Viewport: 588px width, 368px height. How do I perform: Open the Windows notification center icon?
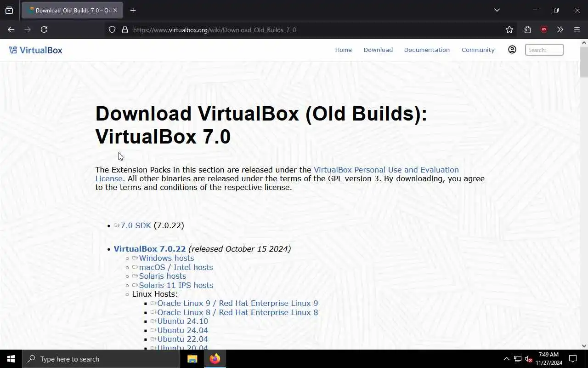click(x=573, y=359)
